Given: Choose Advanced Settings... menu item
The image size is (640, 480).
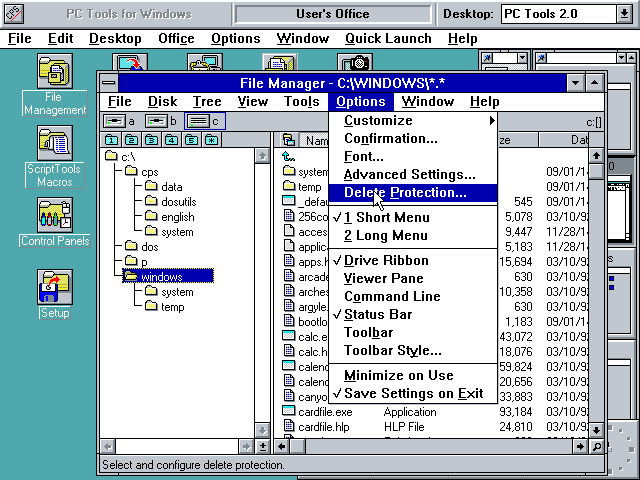Looking at the screenshot, I should pos(413,175).
